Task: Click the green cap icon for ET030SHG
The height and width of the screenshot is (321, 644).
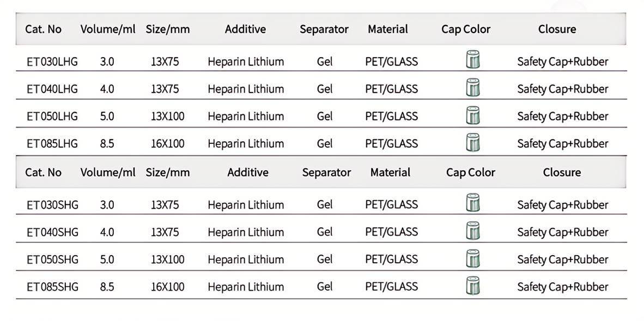Action: (473, 203)
